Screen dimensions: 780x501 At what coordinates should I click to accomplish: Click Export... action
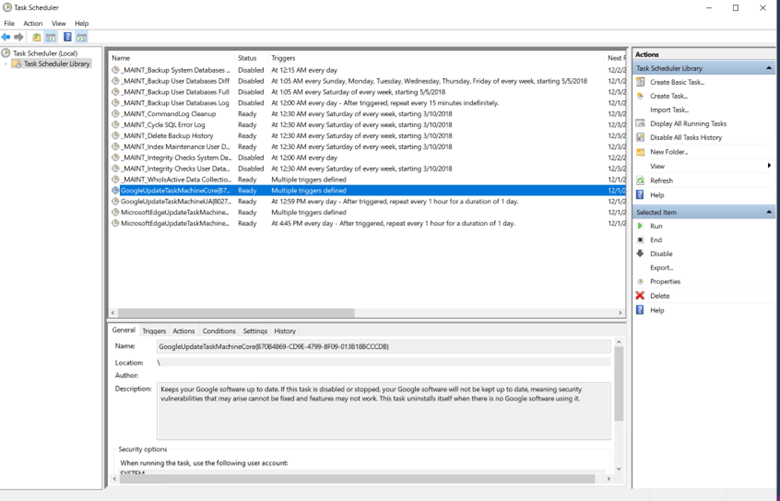click(x=661, y=268)
